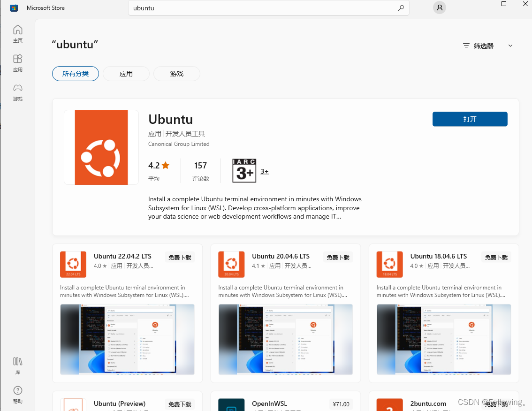Image resolution: width=532 pixels, height=411 pixels.
Task: Open the user account profile icon
Action: pos(439,8)
